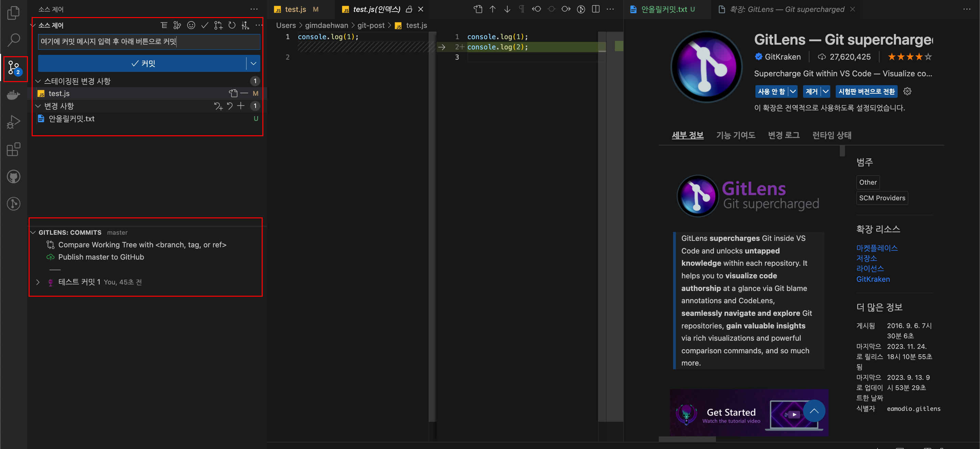Open the '마켓플레이스' link
This screenshot has height=449, width=980.
click(877, 248)
